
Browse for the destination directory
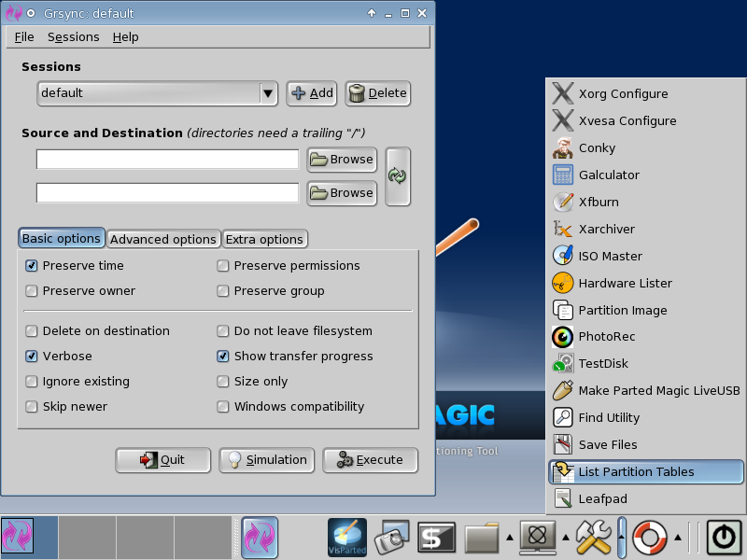tap(342, 193)
